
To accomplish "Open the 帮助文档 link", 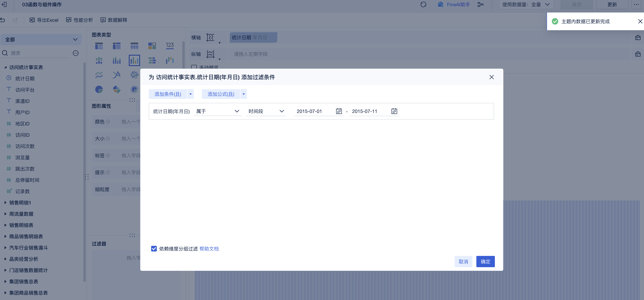I will coord(209,248).
